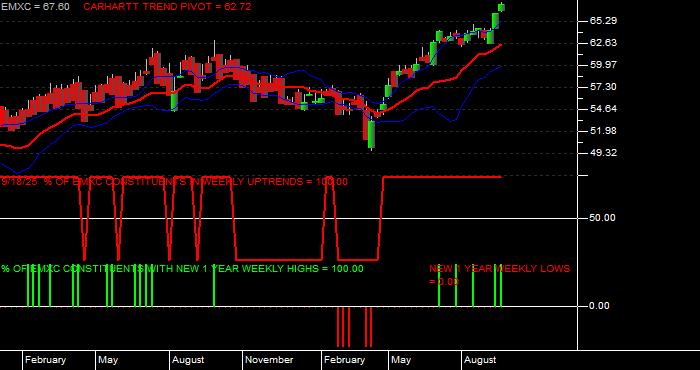
Task: Select the 65.29 price axis value
Action: 604,21
